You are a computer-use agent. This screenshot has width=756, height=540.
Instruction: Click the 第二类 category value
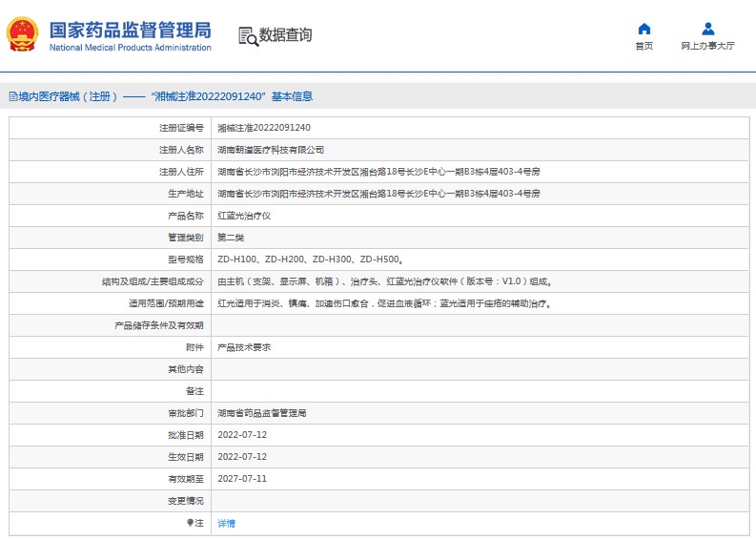[x=231, y=238]
